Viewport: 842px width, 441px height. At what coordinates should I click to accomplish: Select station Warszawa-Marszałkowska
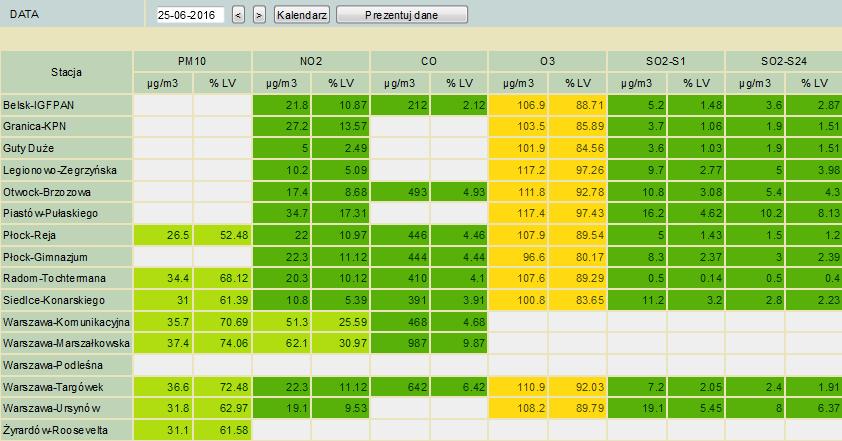pos(67,343)
